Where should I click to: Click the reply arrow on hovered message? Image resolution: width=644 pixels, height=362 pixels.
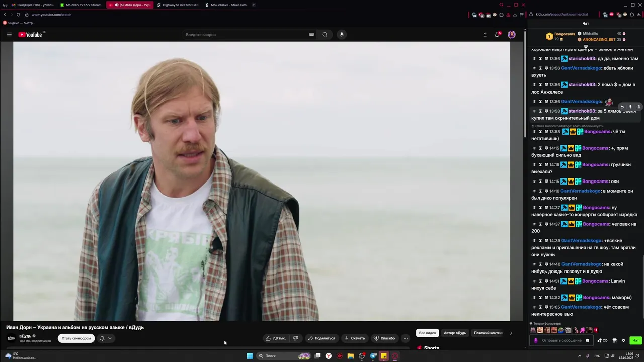click(x=622, y=107)
